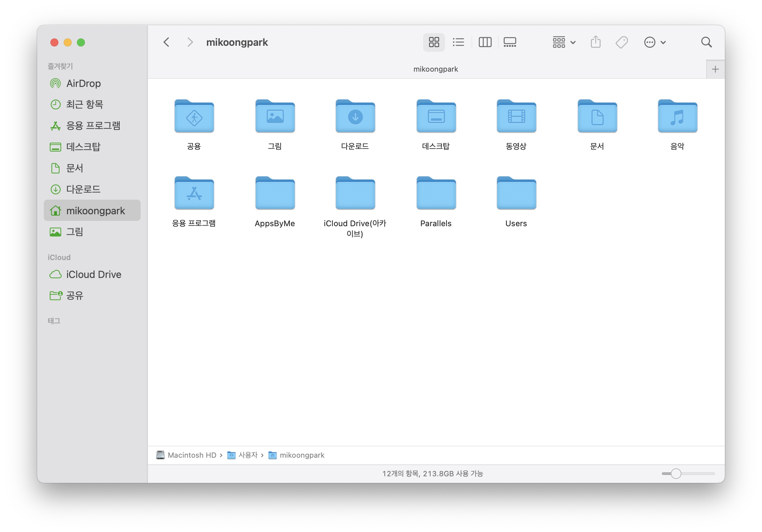Screen dimensions: 762x532
Task: Go back with the left arrow
Action: click(166, 42)
